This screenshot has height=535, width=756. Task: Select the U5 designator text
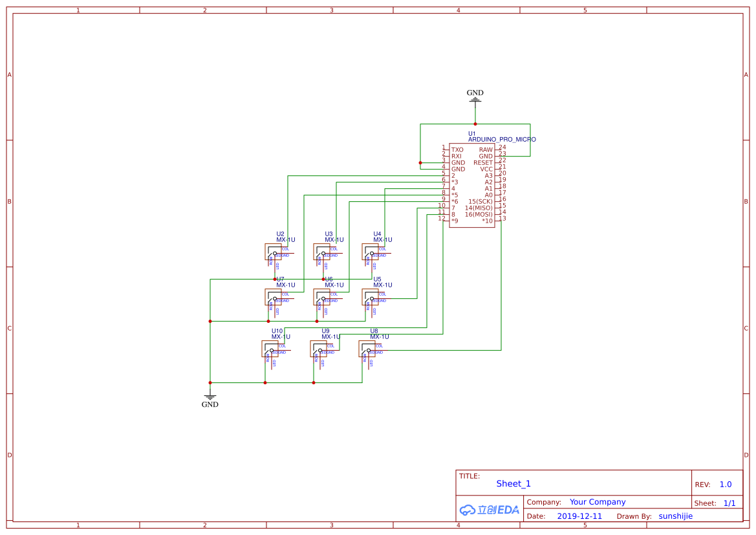pyautogui.click(x=377, y=279)
